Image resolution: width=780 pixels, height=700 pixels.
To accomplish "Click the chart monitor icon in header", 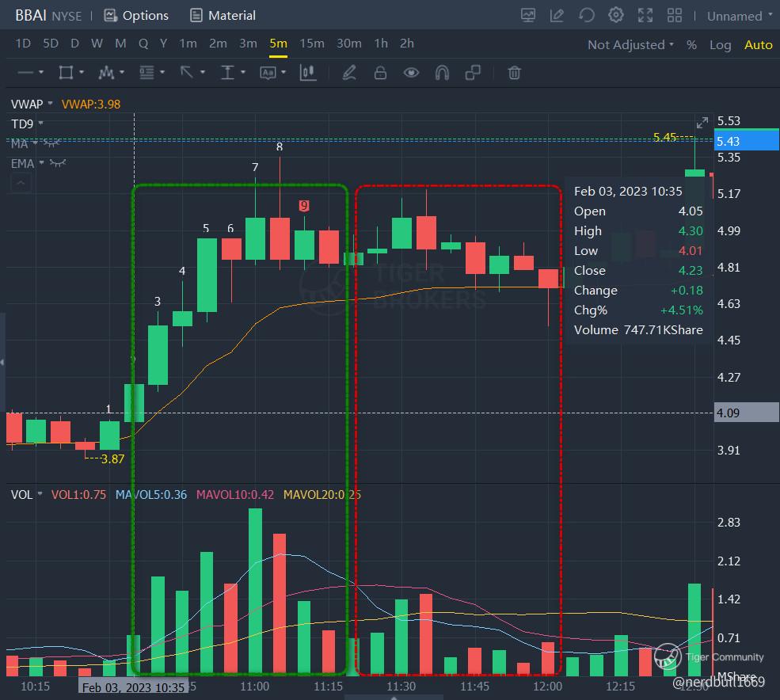I will pyautogui.click(x=528, y=15).
